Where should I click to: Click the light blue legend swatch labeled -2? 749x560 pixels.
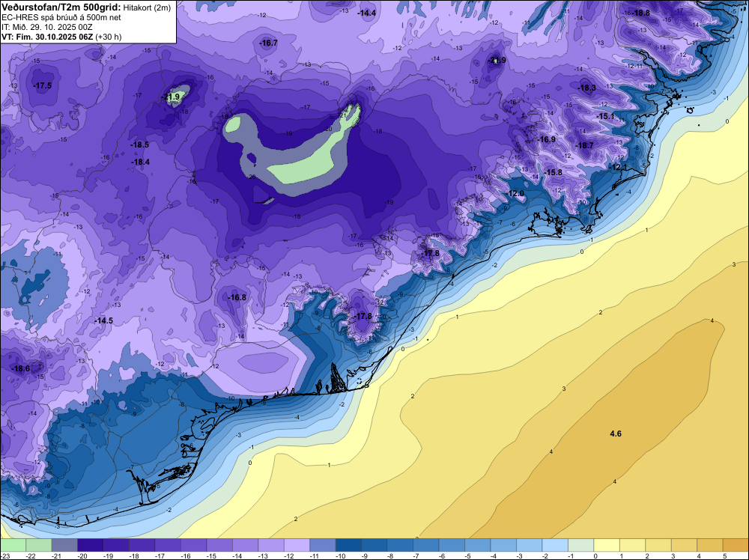tap(554, 546)
